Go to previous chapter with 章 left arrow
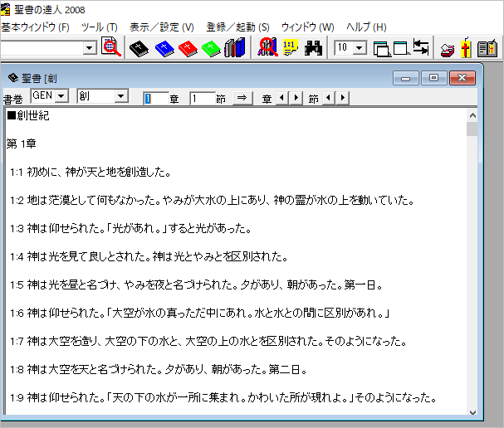This screenshot has width=504, height=428. coord(282,98)
